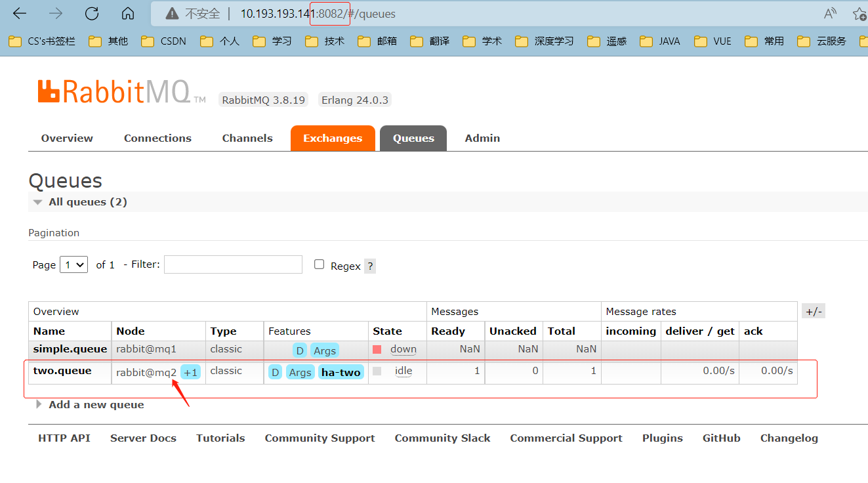Sort queues by the State column header
Image resolution: width=868 pixels, height=483 pixels.
click(x=387, y=331)
